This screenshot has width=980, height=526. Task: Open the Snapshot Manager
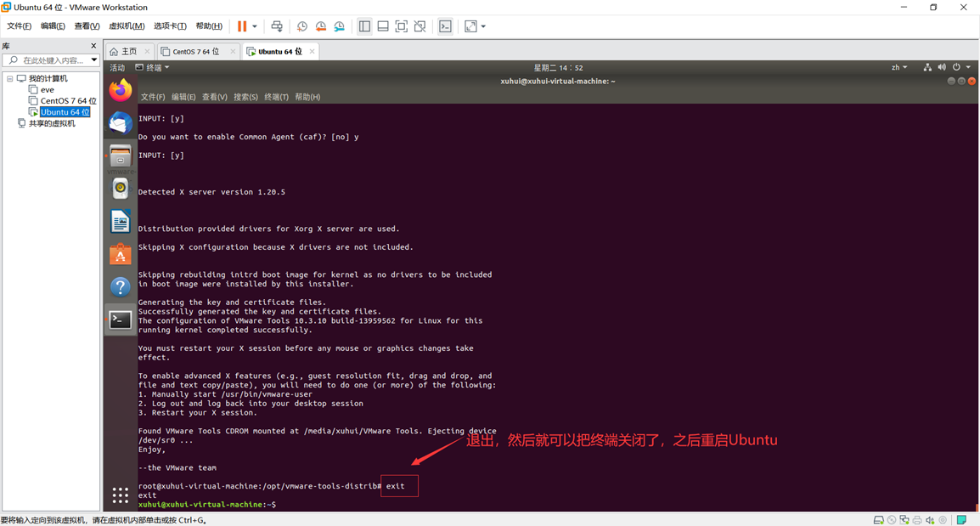tap(339, 26)
